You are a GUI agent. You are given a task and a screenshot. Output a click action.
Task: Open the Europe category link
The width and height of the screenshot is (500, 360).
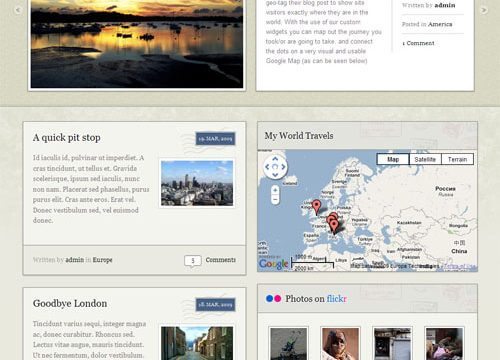point(102,260)
